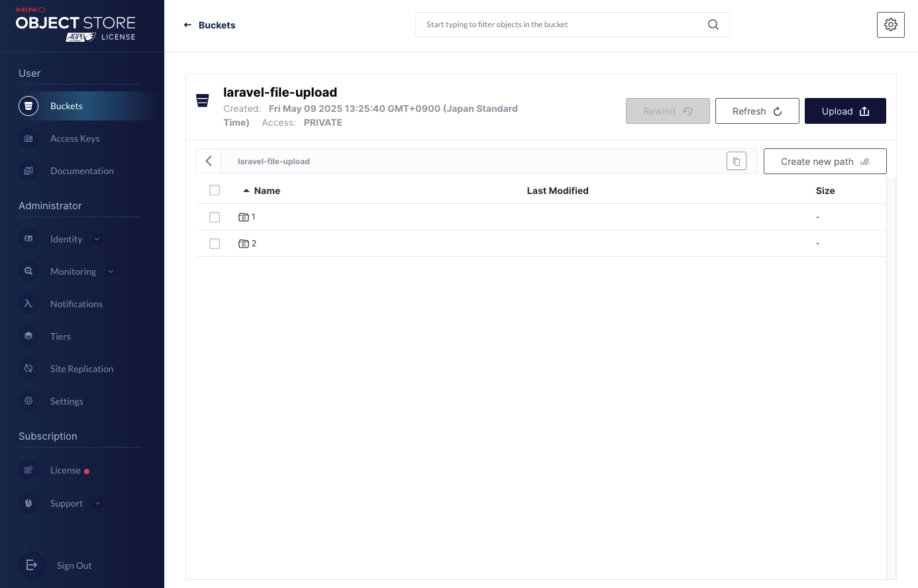
Task: Click the Refresh button
Action: click(757, 111)
